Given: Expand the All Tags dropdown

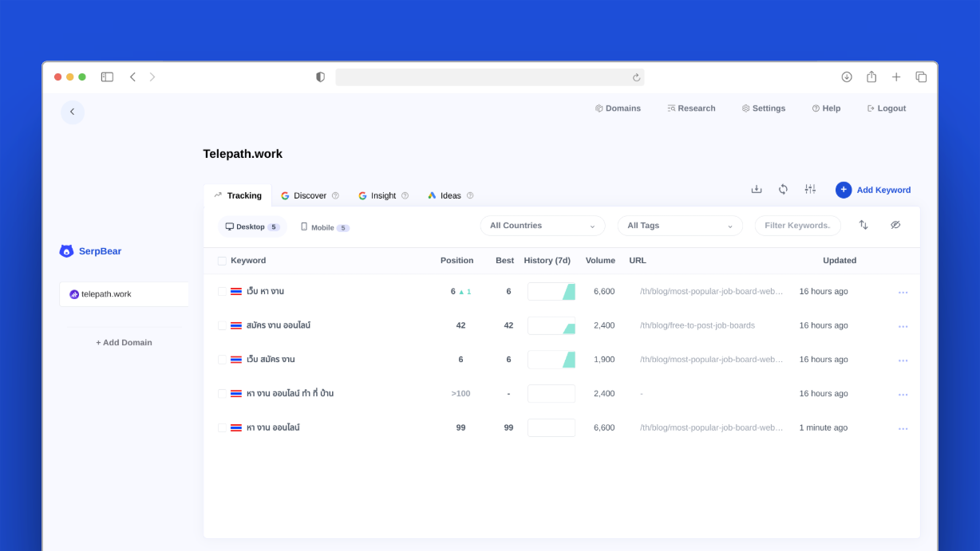Looking at the screenshot, I should (x=679, y=226).
